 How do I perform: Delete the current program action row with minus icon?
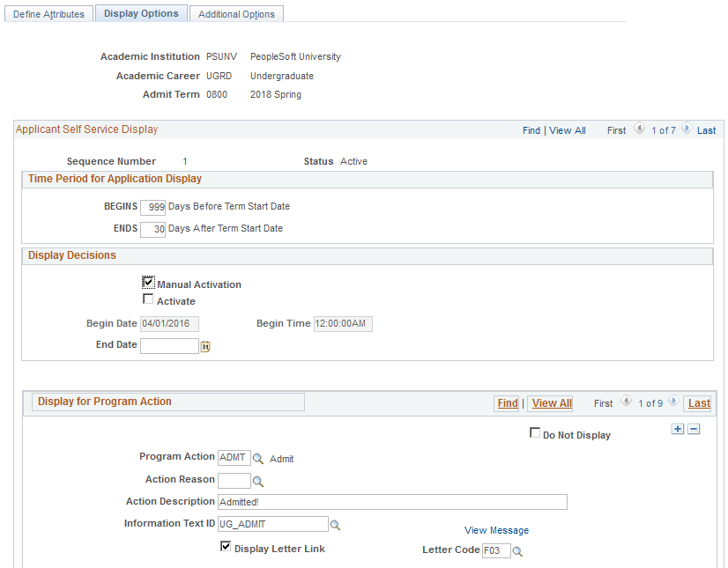pyautogui.click(x=694, y=429)
